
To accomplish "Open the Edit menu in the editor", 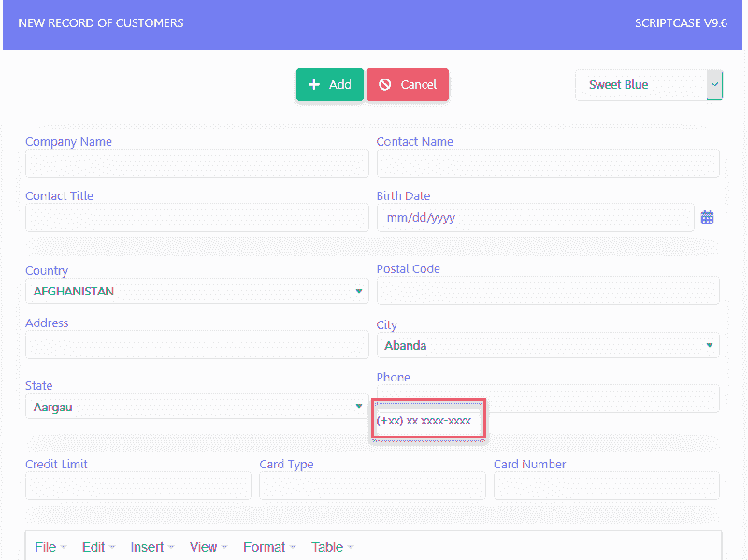I will pos(98,547).
